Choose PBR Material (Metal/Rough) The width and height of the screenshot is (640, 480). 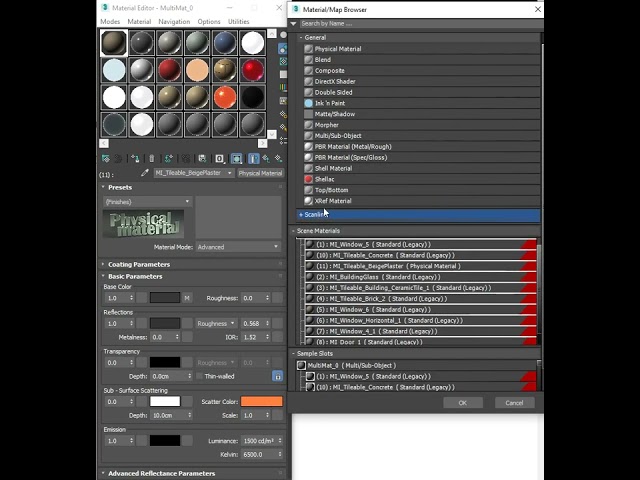422,147
